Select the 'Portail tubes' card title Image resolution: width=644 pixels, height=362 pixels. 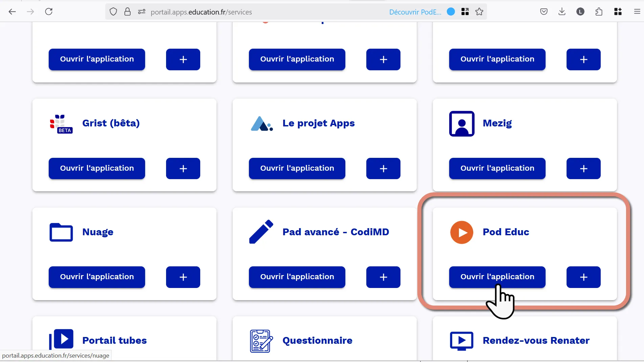[114, 340]
